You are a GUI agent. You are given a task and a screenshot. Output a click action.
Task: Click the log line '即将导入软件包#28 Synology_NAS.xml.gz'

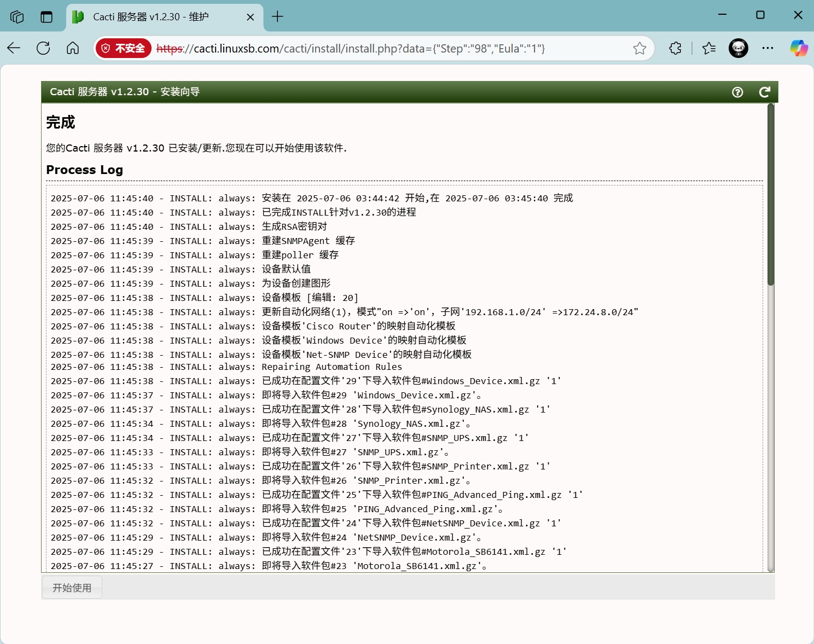point(261,423)
